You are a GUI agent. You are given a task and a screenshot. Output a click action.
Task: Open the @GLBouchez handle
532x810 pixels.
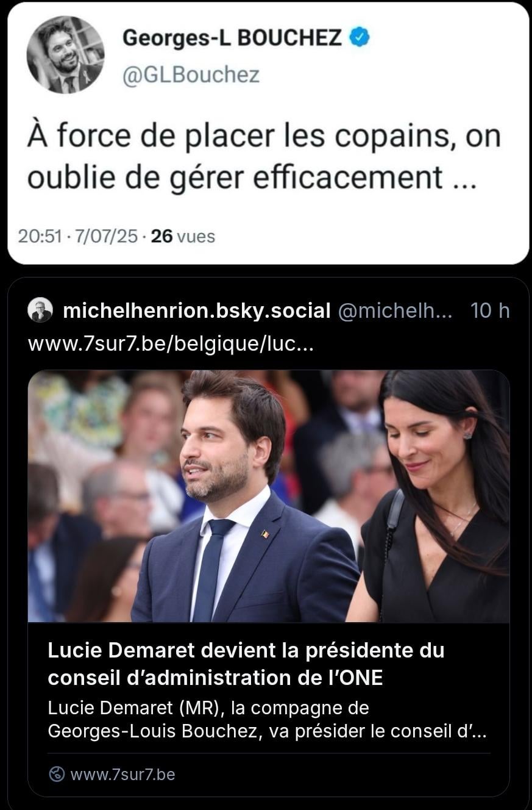pyautogui.click(x=191, y=74)
